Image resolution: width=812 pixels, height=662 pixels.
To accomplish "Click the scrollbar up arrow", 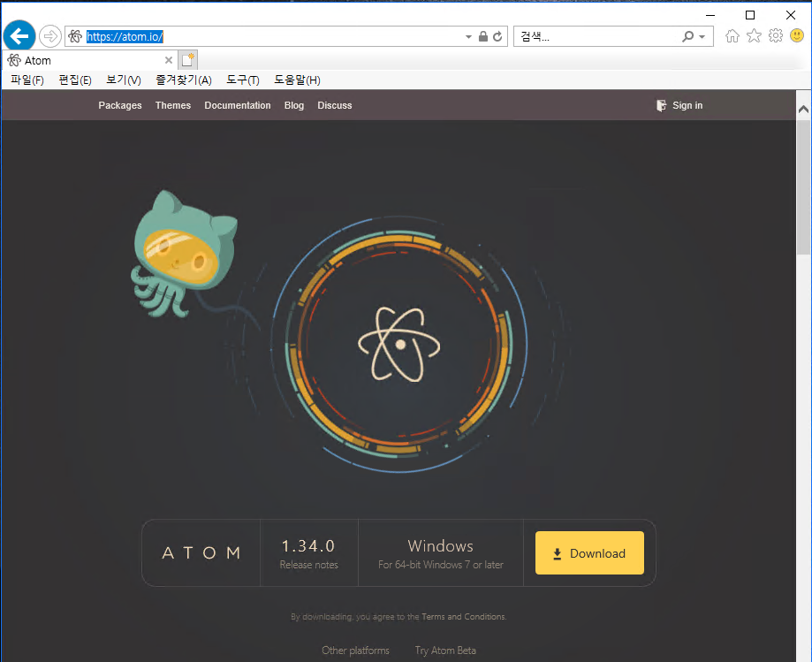I will coord(803,109).
